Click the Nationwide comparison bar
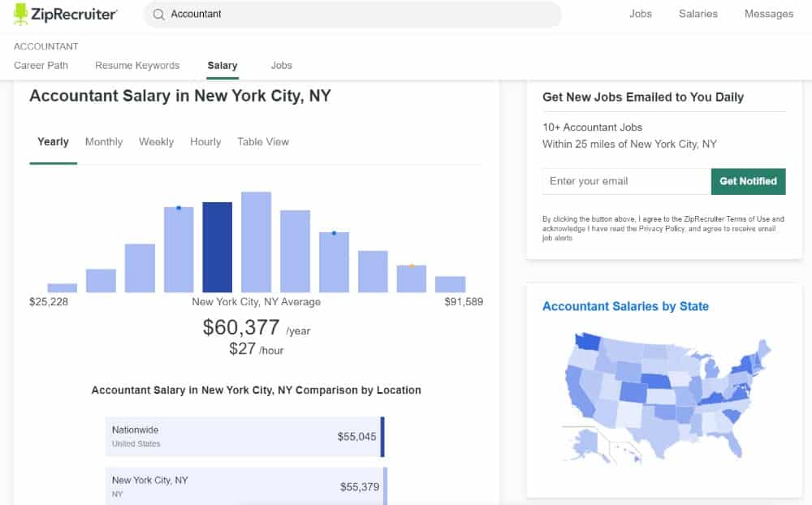 pos(245,437)
